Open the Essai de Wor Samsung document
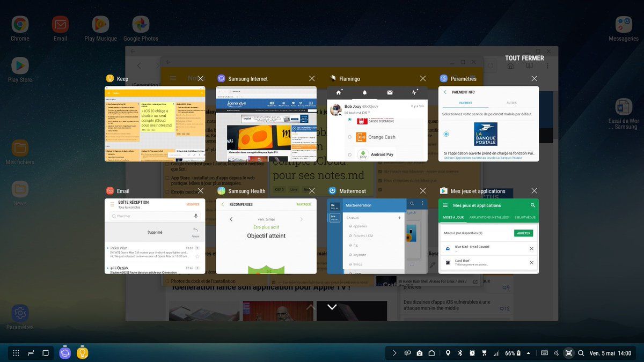This screenshot has height=362, width=644. tap(624, 107)
